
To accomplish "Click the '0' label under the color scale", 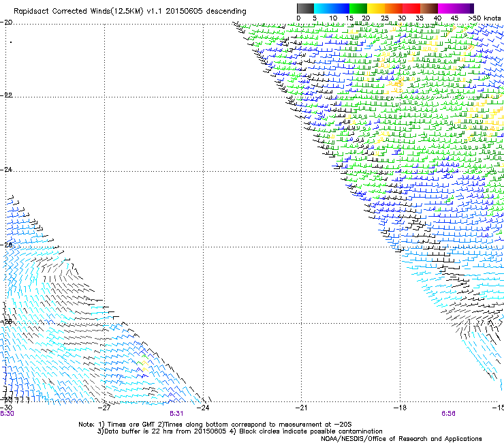I will pos(298,18).
